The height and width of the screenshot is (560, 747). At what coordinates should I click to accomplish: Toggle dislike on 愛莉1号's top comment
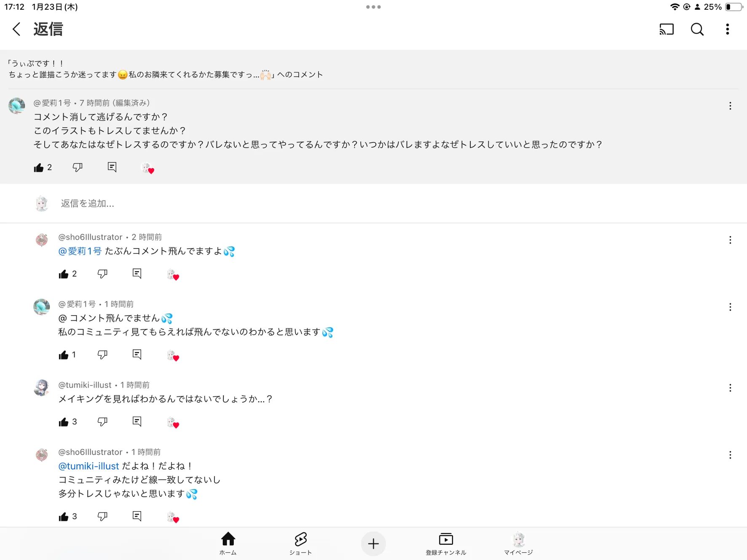78,168
